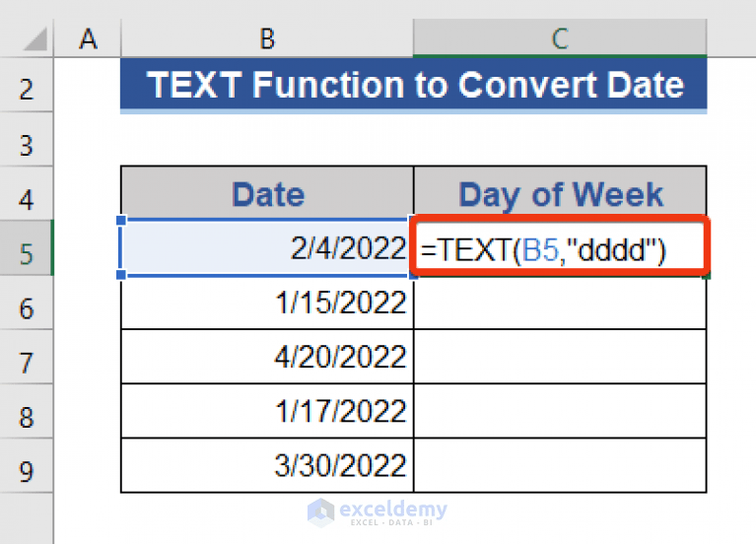Click empty Day of Week cell beside 3/30/2022
756x544 pixels.
pos(560,465)
